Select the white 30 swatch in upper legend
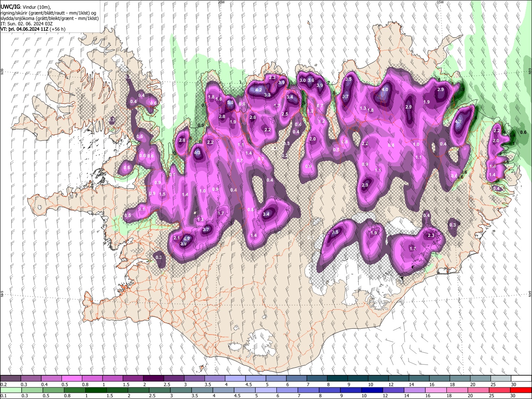This screenshot has height=399, width=532. click(521, 379)
